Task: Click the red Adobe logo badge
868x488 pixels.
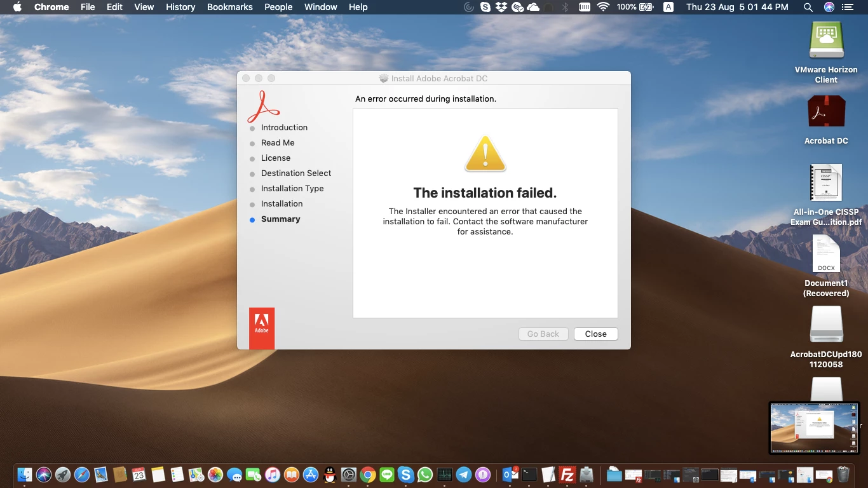Action: click(262, 328)
